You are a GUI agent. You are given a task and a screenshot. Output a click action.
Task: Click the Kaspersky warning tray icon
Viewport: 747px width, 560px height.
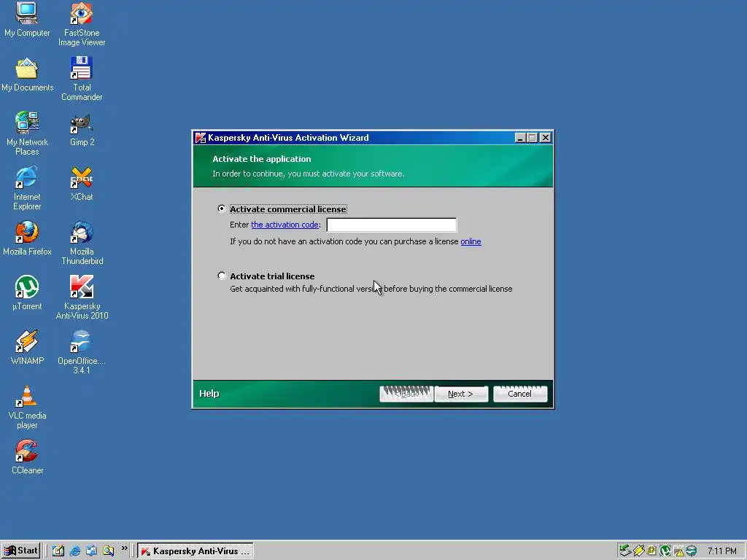point(678,551)
